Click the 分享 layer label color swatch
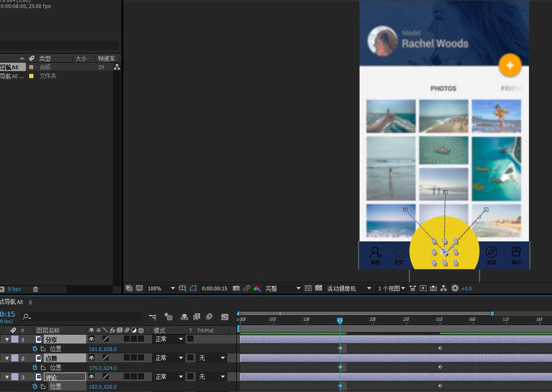Viewport: 552px width, 392px height. click(x=15, y=339)
